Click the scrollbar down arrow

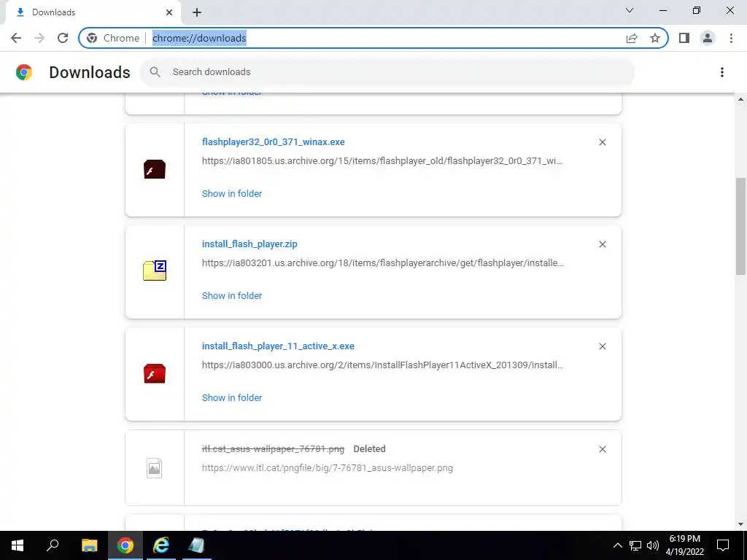pyautogui.click(x=740, y=524)
